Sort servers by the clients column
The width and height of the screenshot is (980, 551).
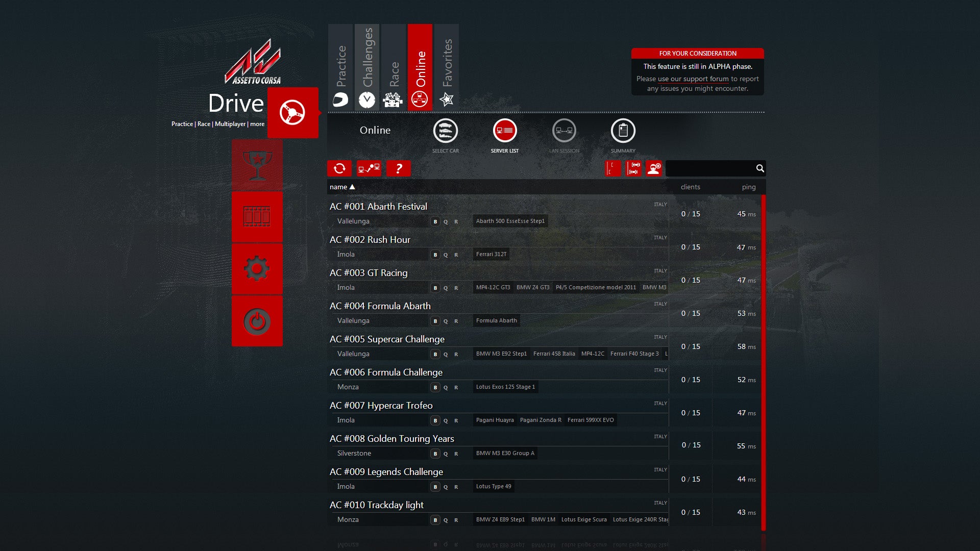click(x=690, y=187)
